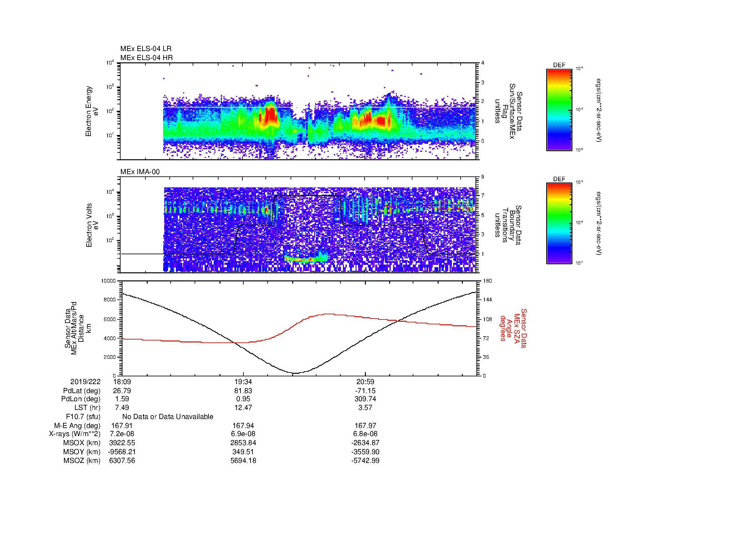This screenshot has width=756, height=534.
Task: Click the 'PdLat (deg)' row label
Action: [82, 391]
